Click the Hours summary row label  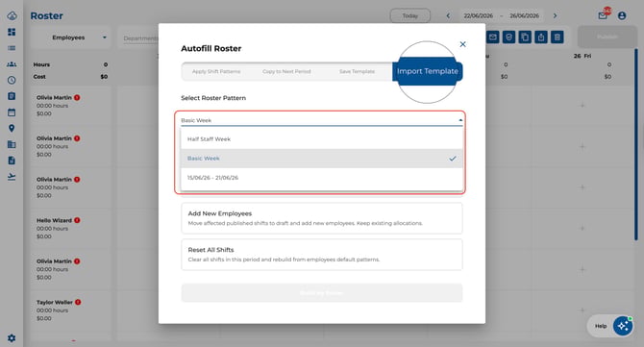click(41, 64)
